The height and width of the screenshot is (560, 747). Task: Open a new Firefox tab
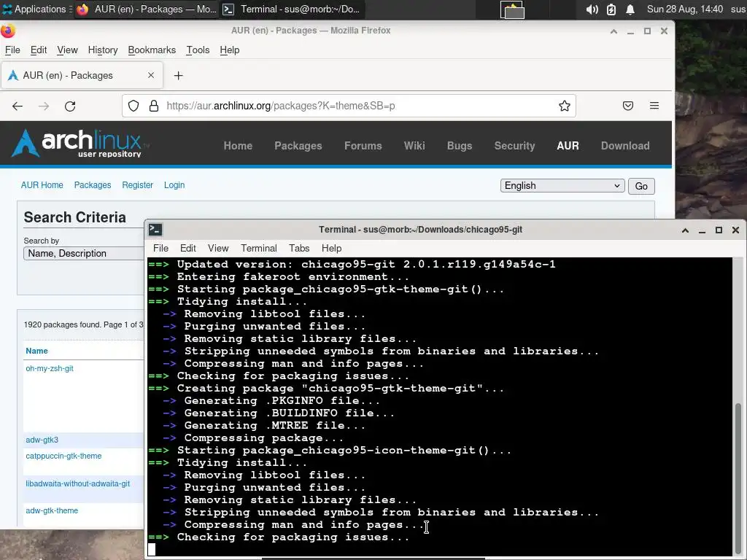point(178,75)
